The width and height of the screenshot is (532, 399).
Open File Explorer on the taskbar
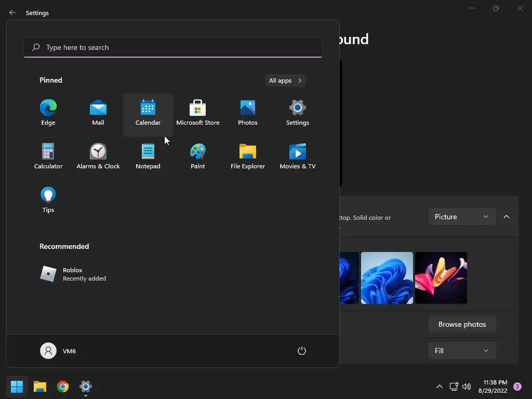40,387
